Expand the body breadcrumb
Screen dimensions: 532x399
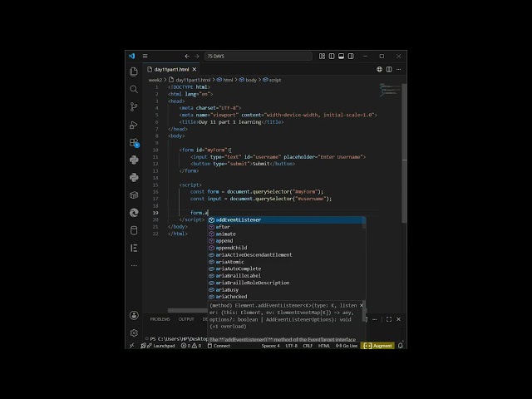[x=248, y=80]
